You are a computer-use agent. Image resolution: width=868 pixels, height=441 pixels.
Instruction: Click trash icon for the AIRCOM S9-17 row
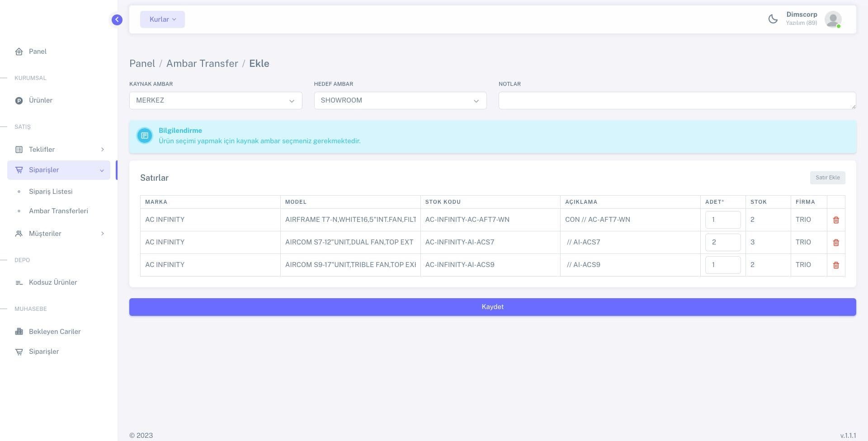click(836, 265)
